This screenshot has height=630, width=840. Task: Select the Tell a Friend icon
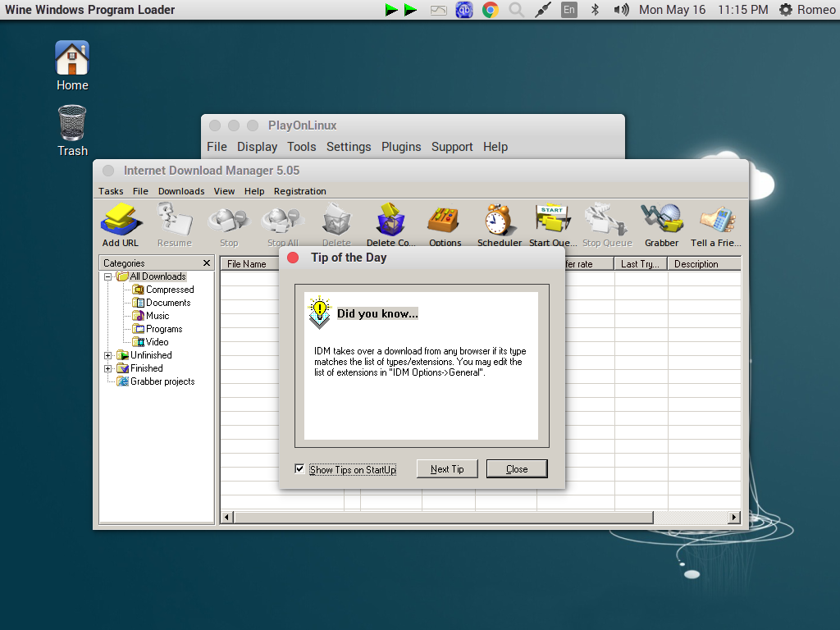tap(714, 220)
